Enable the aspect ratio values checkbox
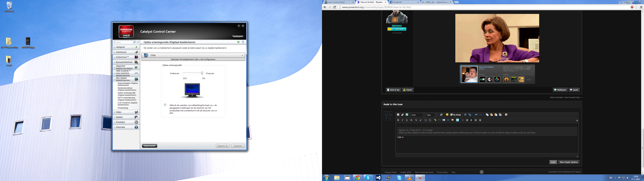This screenshot has width=644, height=181. point(165,105)
